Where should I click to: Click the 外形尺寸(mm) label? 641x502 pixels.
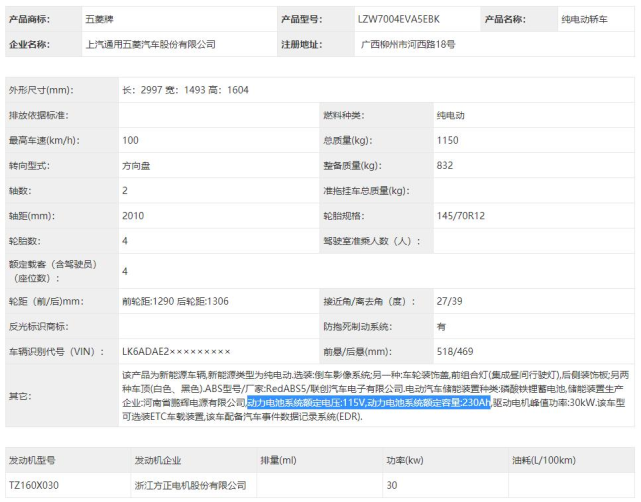41,90
